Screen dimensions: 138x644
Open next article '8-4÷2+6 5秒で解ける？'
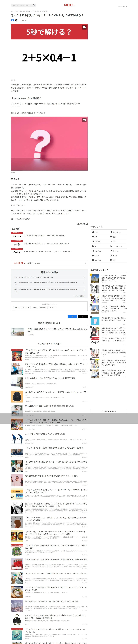click(45, 235)
